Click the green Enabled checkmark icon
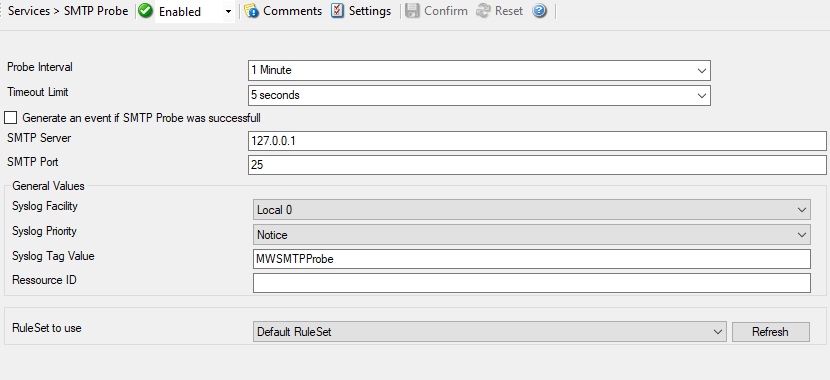This screenshot has width=830, height=380. coord(146,11)
